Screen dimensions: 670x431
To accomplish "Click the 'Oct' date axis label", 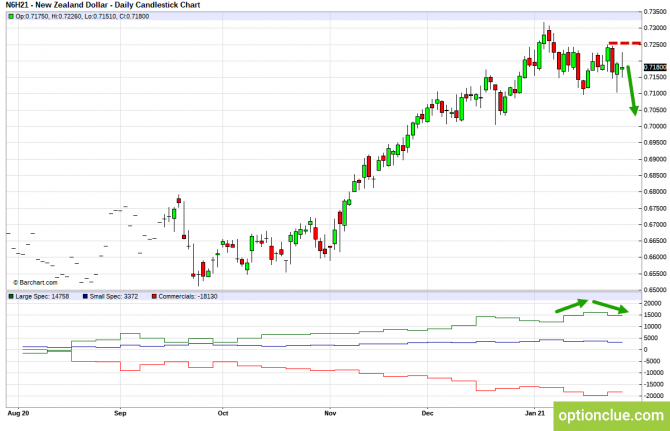I will 223,413.
